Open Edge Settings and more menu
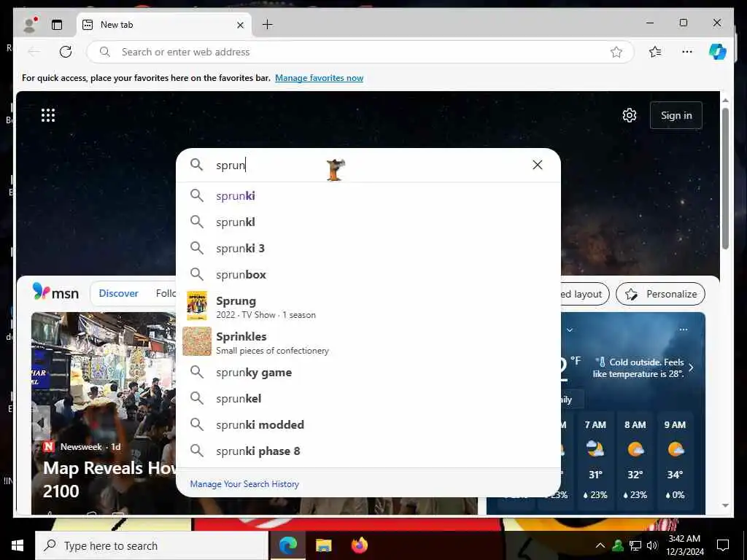The height and width of the screenshot is (560, 747). point(687,52)
